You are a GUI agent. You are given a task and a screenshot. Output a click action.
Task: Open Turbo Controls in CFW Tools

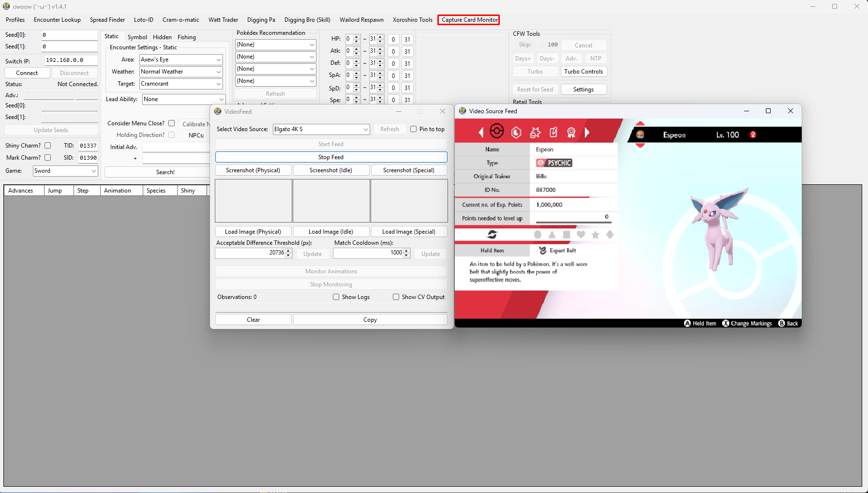[x=584, y=72]
